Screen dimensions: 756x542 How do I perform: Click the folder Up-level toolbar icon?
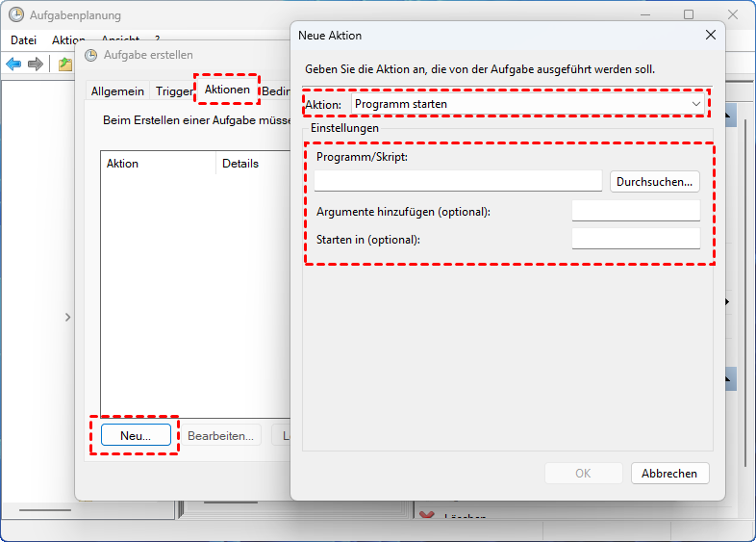pyautogui.click(x=64, y=64)
